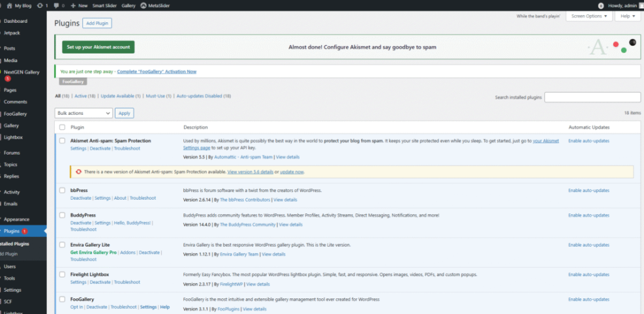Open the comments bubble icon in admin bar
644x314 pixels.
56,6
